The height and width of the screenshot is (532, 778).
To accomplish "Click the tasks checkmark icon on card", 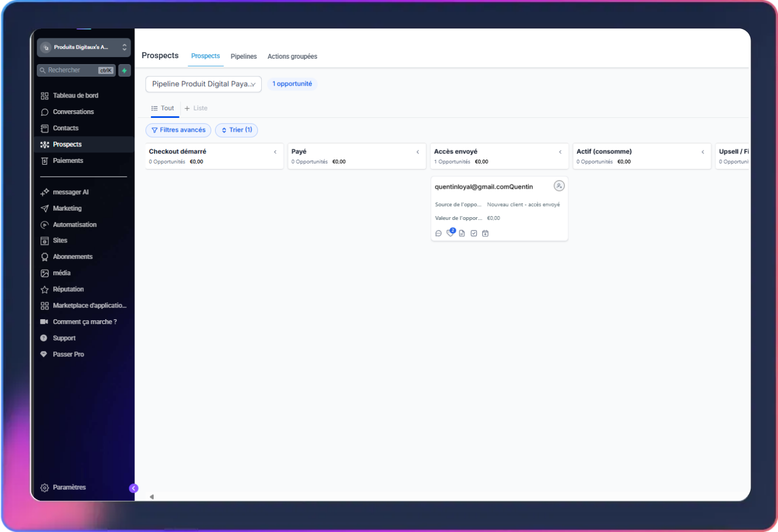I will click(x=473, y=234).
